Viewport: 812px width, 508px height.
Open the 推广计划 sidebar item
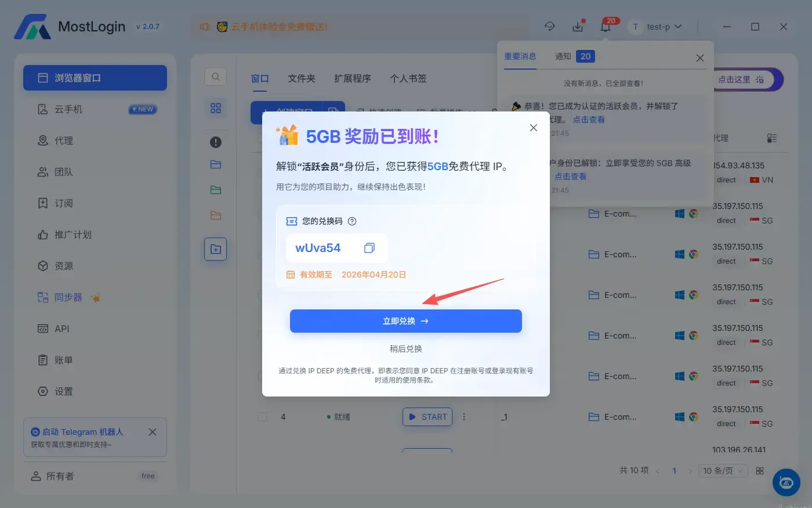pyautogui.click(x=95, y=235)
